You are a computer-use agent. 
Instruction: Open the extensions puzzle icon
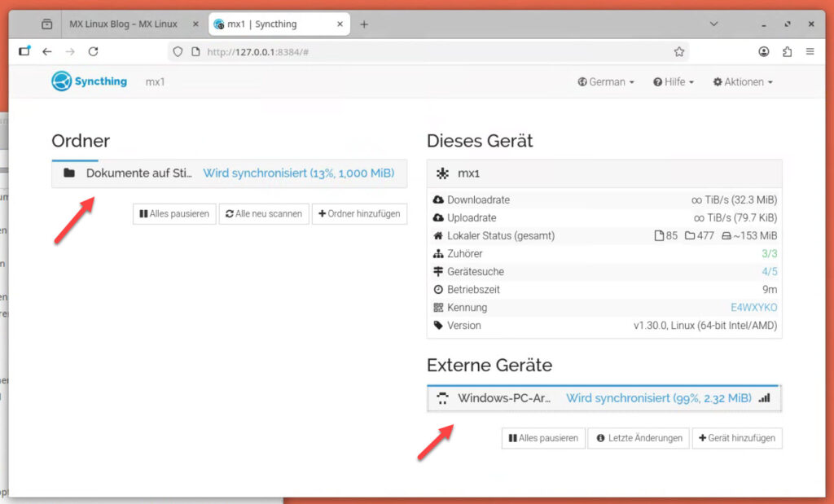coord(787,51)
